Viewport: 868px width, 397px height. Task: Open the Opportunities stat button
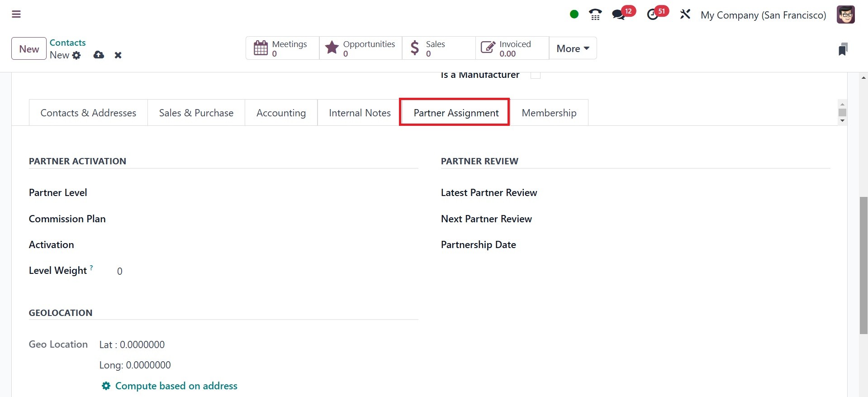point(360,48)
